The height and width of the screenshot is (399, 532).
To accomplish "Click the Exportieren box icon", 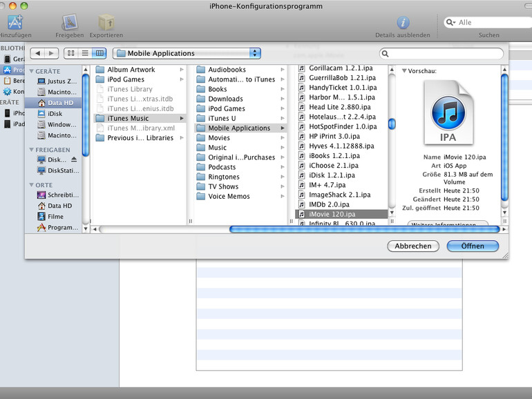I will pos(106,23).
